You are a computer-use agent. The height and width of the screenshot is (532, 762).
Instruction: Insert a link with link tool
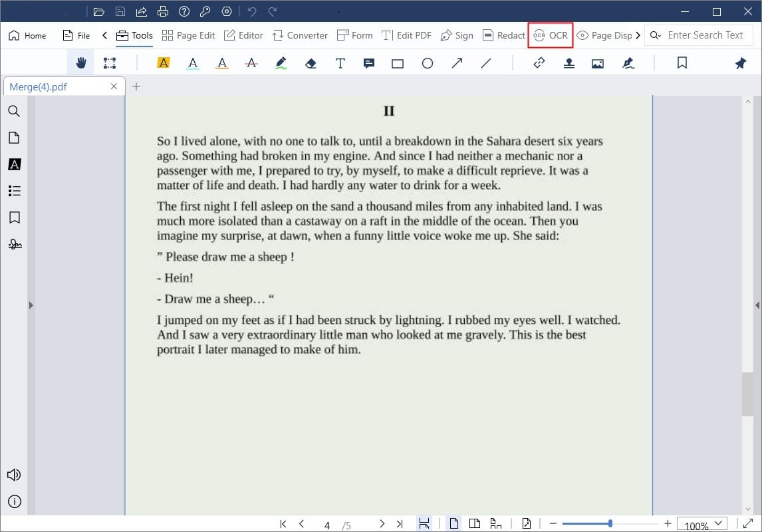coord(539,63)
